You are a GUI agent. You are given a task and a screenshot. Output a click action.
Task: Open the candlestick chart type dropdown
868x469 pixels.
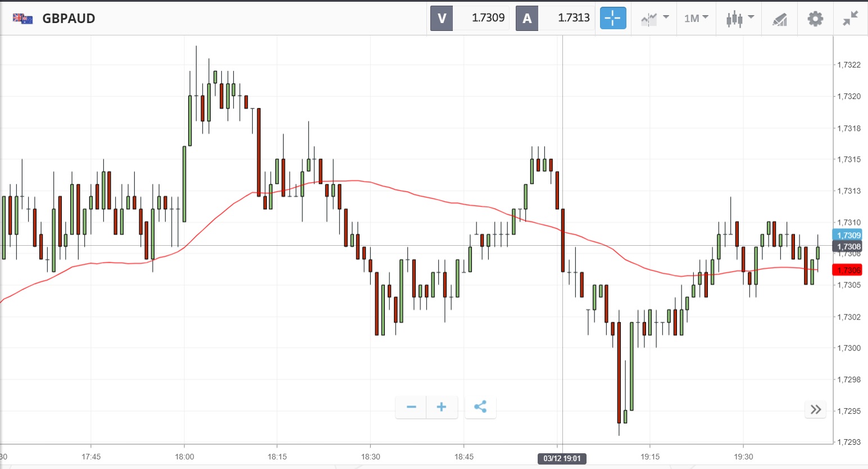click(739, 19)
